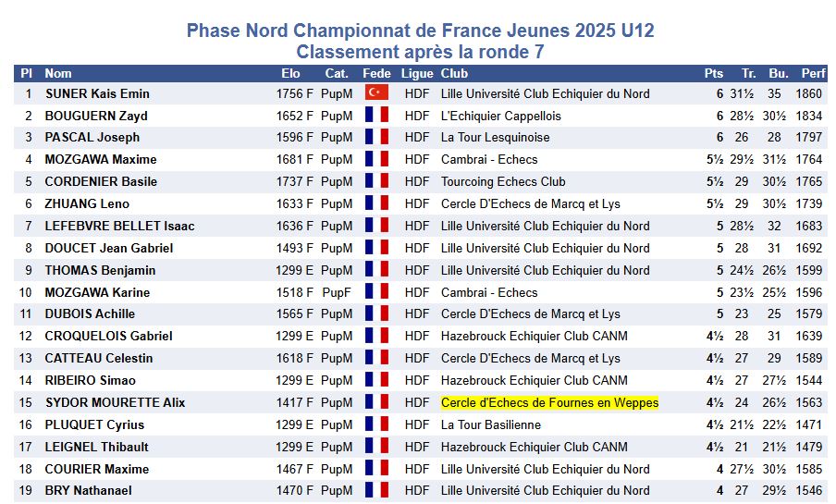Sort by the Elo column header

click(x=290, y=74)
